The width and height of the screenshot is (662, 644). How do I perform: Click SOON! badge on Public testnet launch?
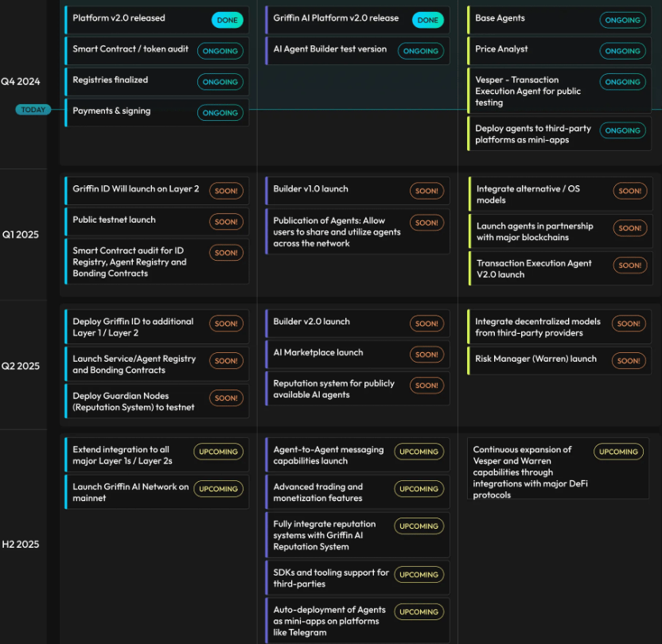click(226, 222)
